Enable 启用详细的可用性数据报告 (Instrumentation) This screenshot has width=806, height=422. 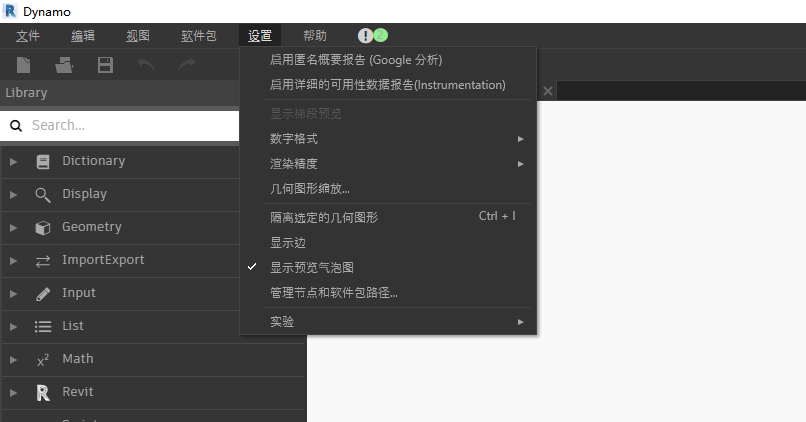388,85
